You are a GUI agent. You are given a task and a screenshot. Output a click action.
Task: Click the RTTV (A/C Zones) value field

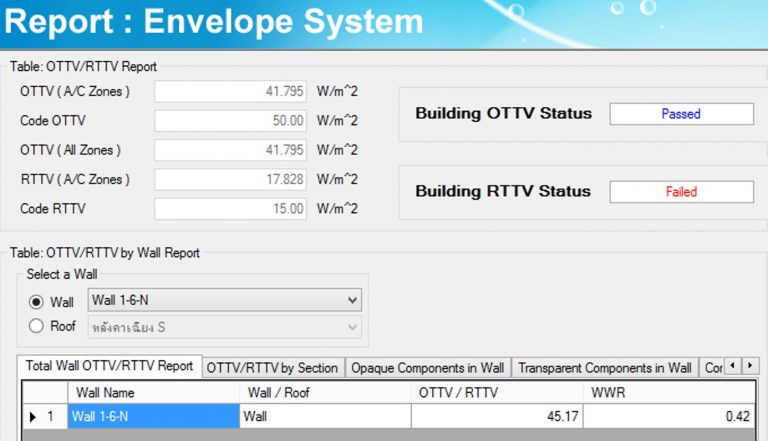pos(232,179)
